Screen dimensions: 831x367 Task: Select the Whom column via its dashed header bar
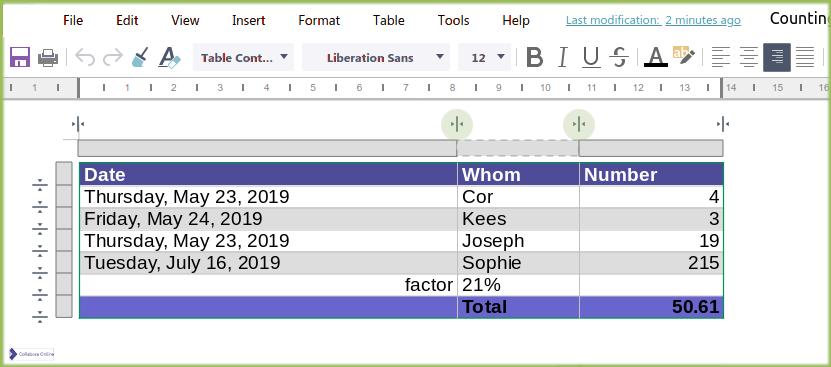point(518,148)
